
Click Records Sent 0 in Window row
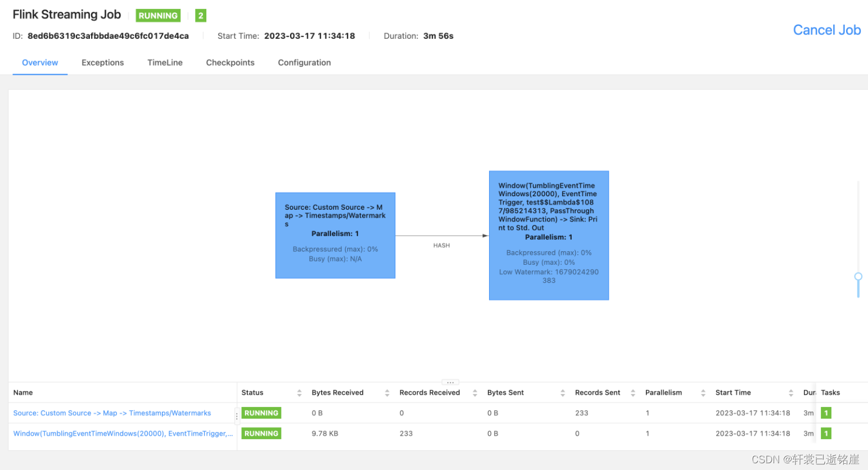[x=577, y=433]
